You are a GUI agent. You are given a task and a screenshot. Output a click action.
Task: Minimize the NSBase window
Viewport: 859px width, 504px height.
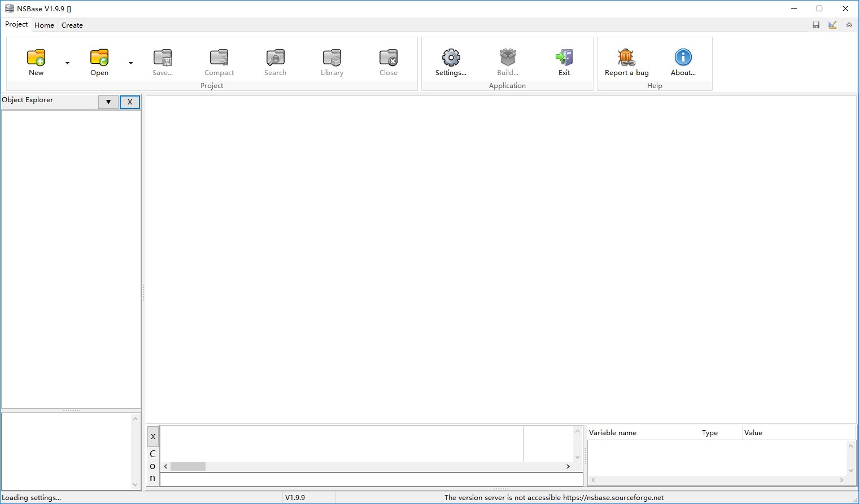pyautogui.click(x=794, y=8)
